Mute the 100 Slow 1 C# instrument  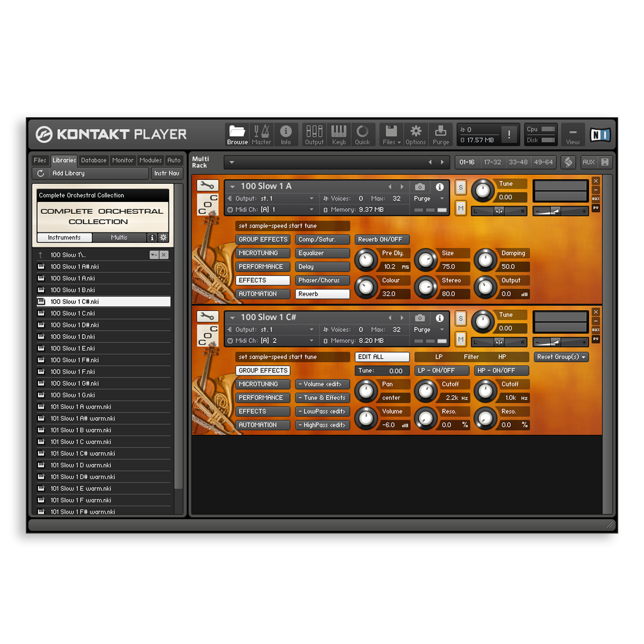[x=461, y=339]
